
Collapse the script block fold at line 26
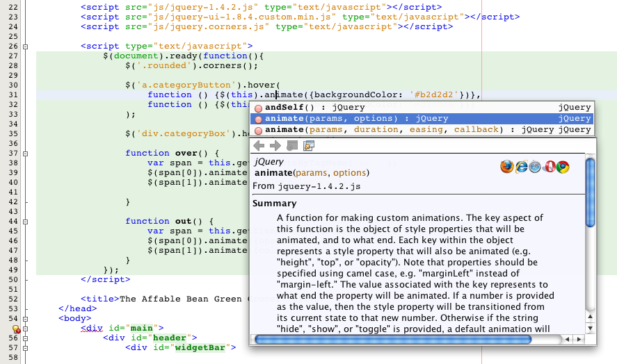click(25, 47)
